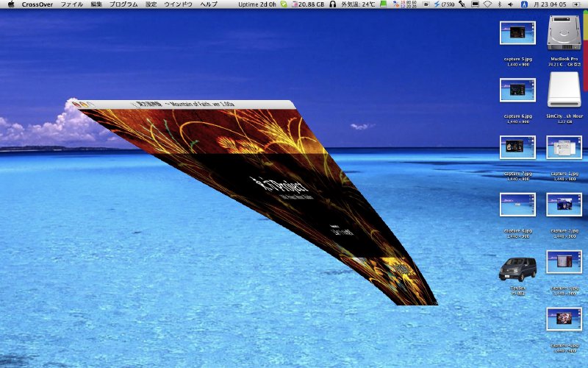The image size is (588, 368).
Task: Select the SimCity disk image volume icon
Action: [x=564, y=90]
